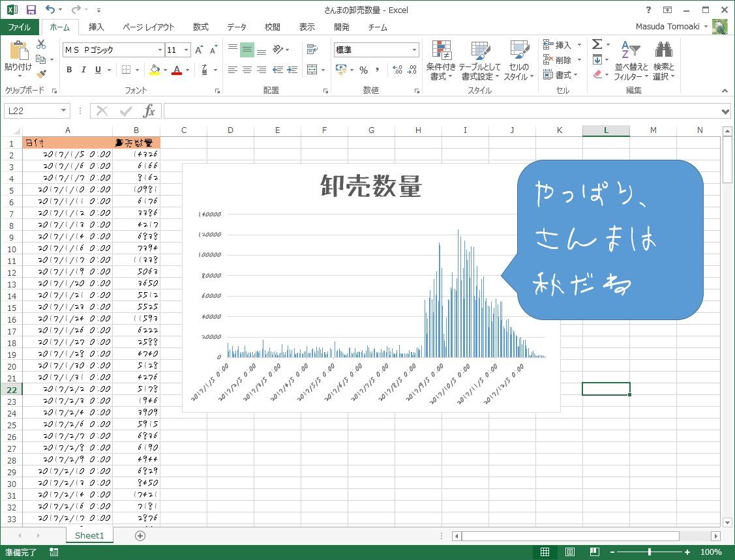Viewport: 735px width, 560px height.
Task: Click the 卸売数量 chart title
Action: click(371, 187)
